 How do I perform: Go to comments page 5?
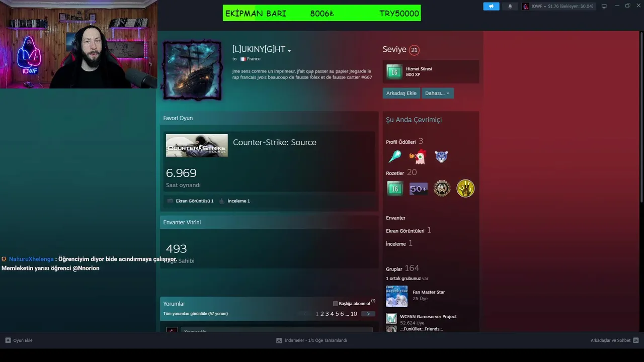[337, 314]
